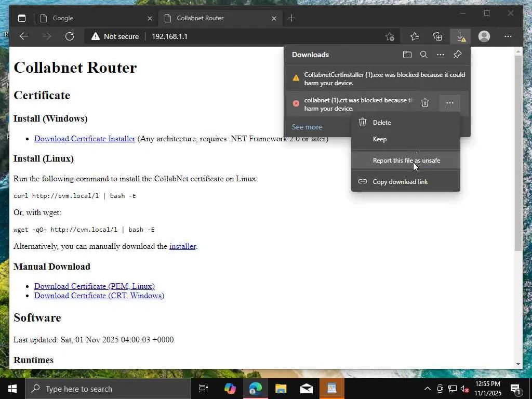
Task: Pin the Downloads panel
Action: pyautogui.click(x=457, y=55)
